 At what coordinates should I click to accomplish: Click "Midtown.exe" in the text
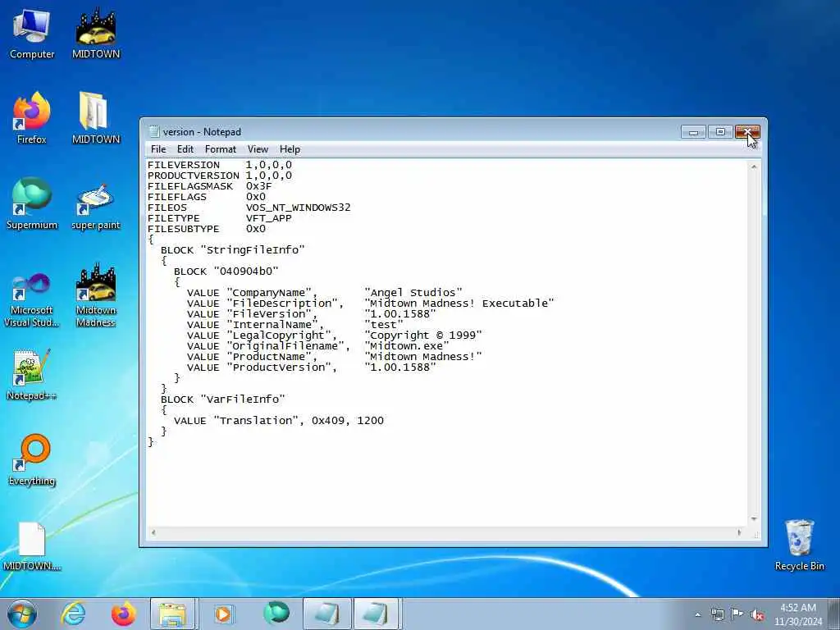click(407, 346)
